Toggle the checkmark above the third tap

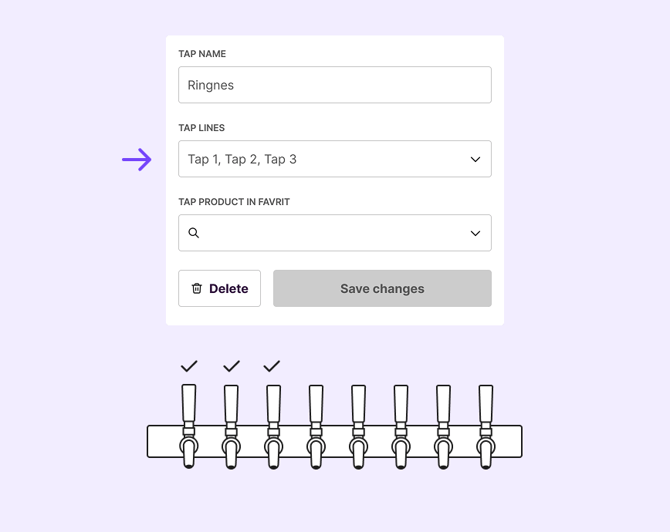pyautogui.click(x=272, y=366)
